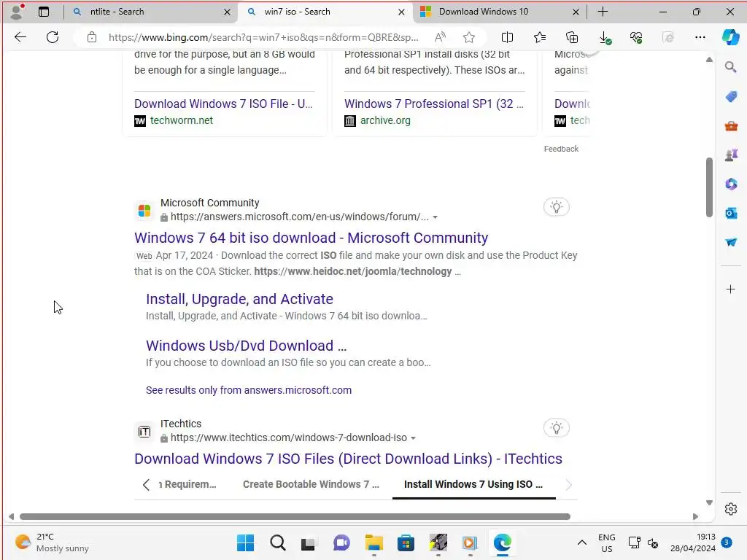Image resolution: width=747 pixels, height=560 pixels.
Task: Click the lightbulb beside Microsoft Community result
Action: 556,207
